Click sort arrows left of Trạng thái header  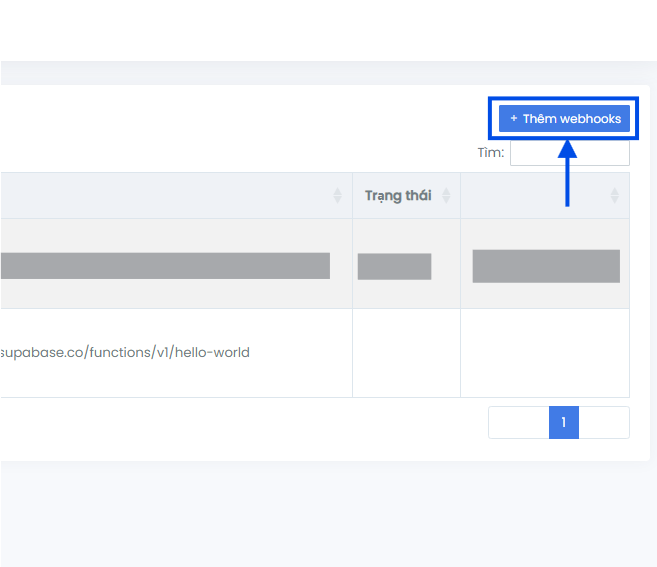pyautogui.click(x=337, y=196)
